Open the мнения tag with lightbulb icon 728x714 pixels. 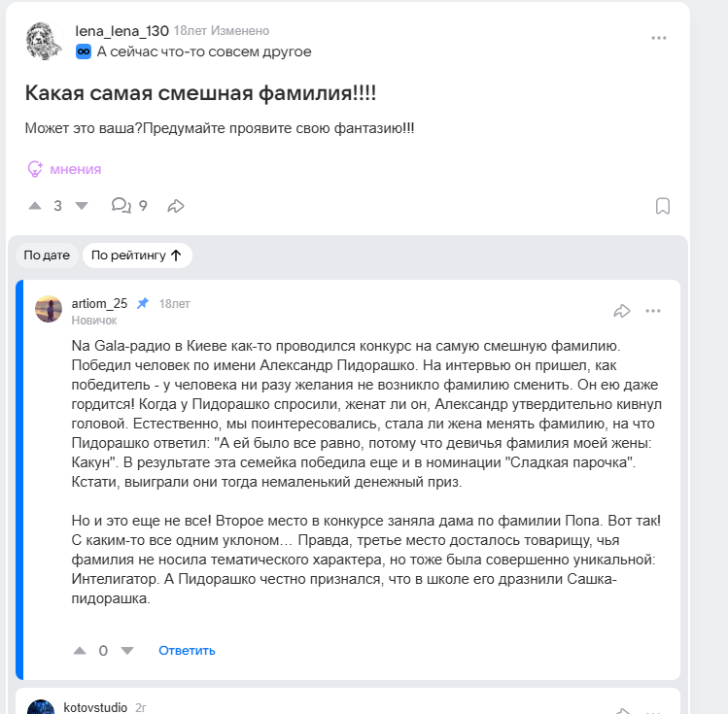click(64, 169)
